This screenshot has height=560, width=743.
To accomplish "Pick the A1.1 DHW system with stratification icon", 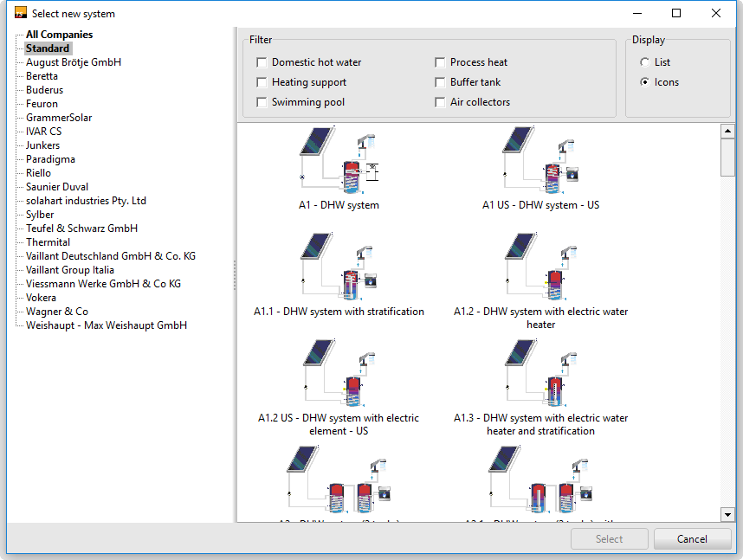I will pos(339,267).
